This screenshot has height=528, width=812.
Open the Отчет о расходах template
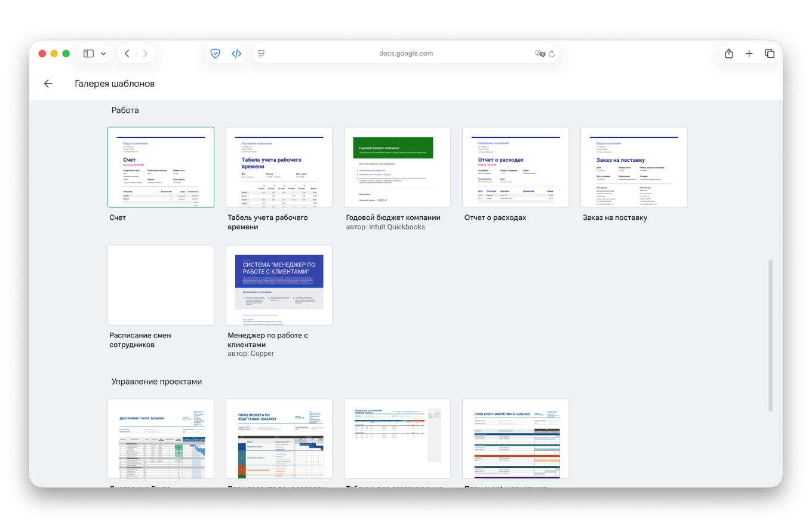pos(515,167)
